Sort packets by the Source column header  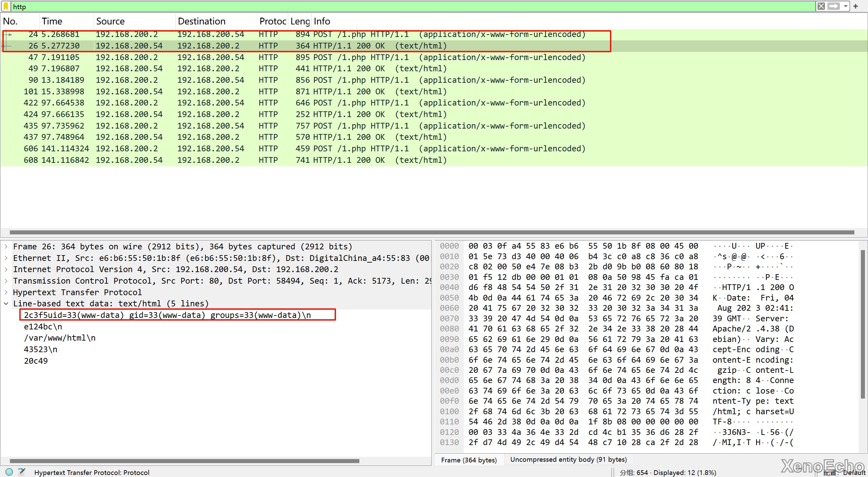click(110, 21)
